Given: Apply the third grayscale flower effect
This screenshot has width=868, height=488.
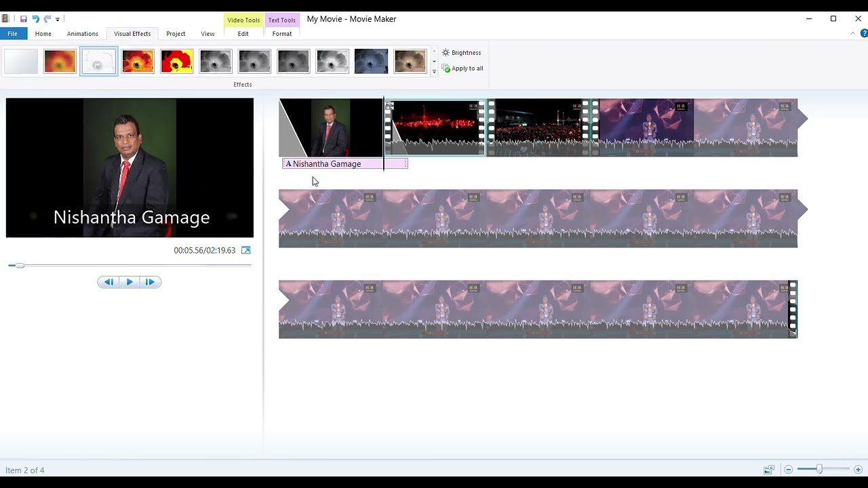Looking at the screenshot, I should point(294,61).
